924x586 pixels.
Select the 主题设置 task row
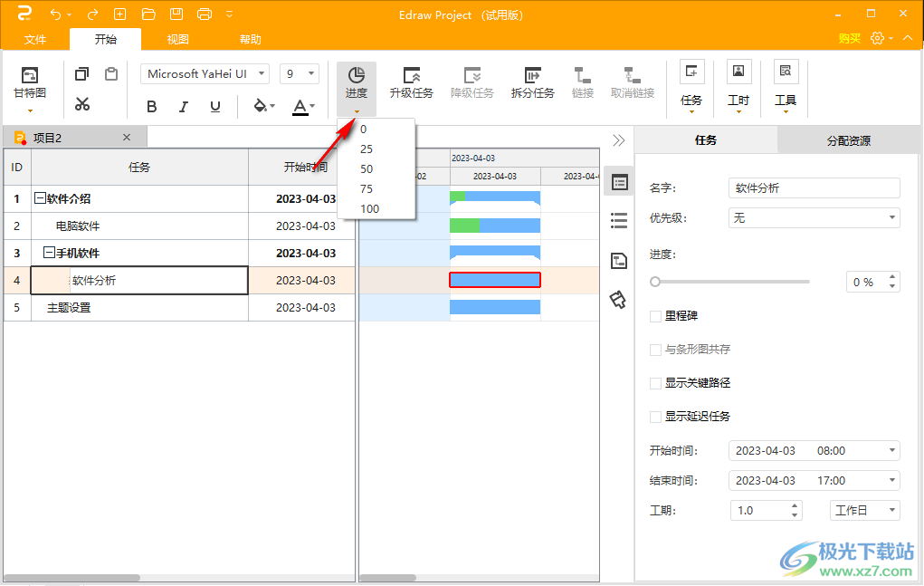click(179, 308)
